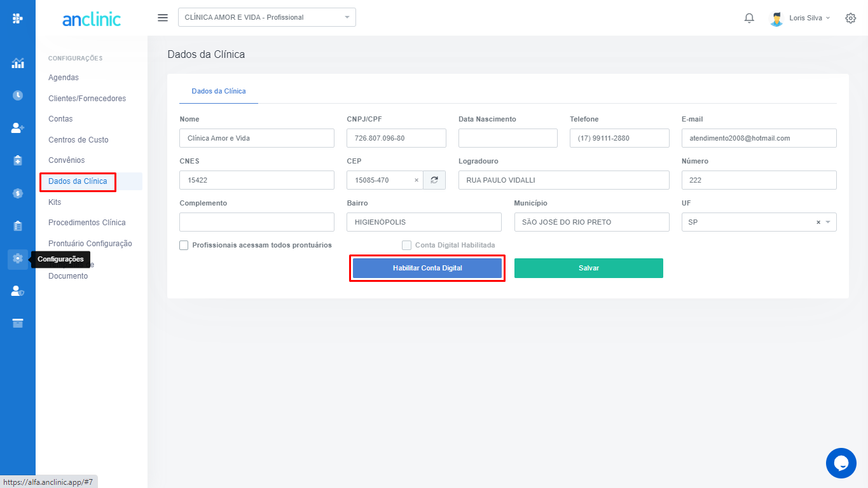Viewport: 868px width, 488px height.
Task: Focus the Município input field
Action: 592,222
